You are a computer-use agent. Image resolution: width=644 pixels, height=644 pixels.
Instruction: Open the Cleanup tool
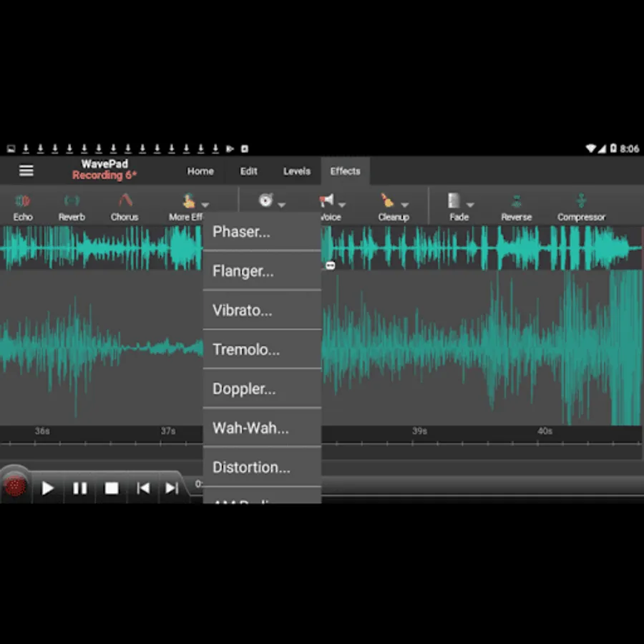[392, 206]
